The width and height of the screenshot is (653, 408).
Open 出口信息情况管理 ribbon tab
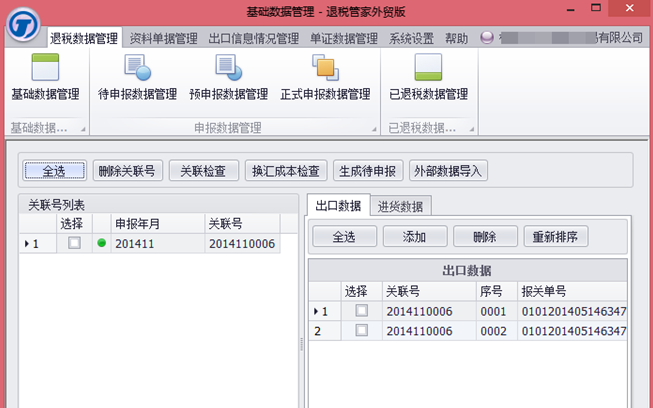point(254,38)
